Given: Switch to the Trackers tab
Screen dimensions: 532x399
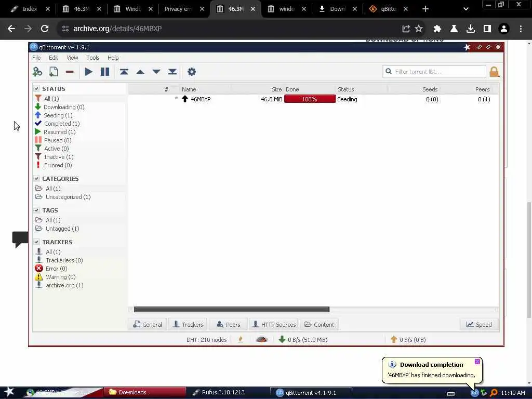Looking at the screenshot, I should (x=188, y=324).
